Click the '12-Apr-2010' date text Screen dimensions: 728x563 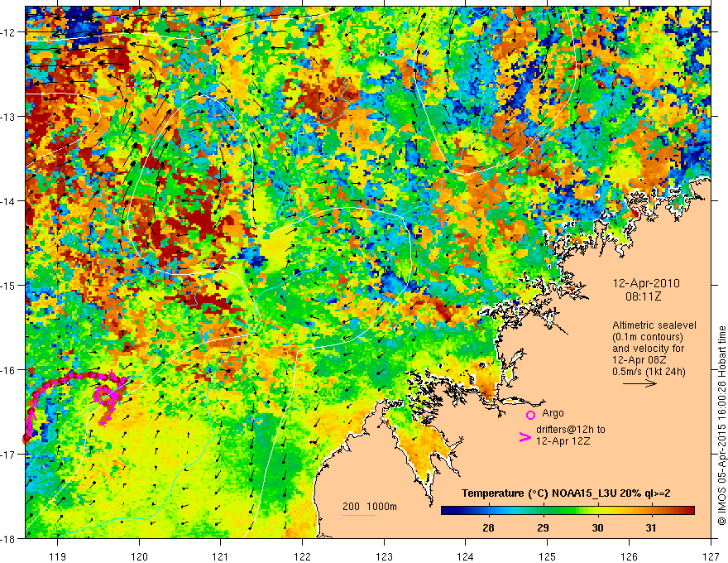[646, 283]
